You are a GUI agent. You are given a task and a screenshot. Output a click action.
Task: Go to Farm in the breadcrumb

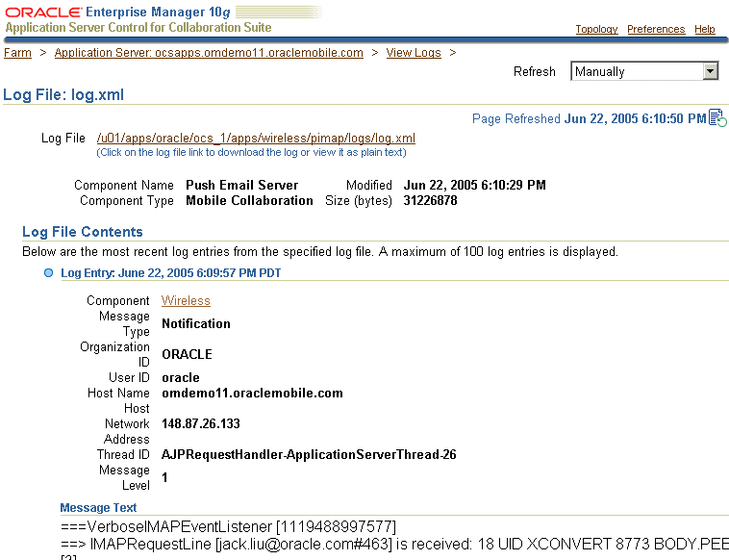tap(17, 53)
